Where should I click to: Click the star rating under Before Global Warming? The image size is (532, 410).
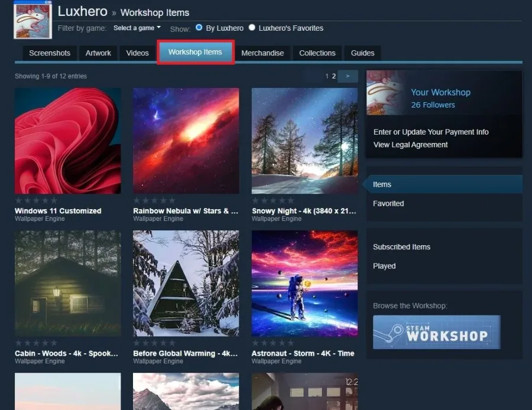[x=154, y=343]
